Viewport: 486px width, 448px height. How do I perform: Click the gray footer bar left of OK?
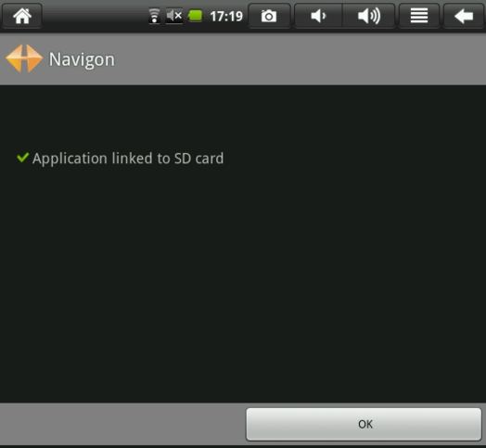coord(122,424)
